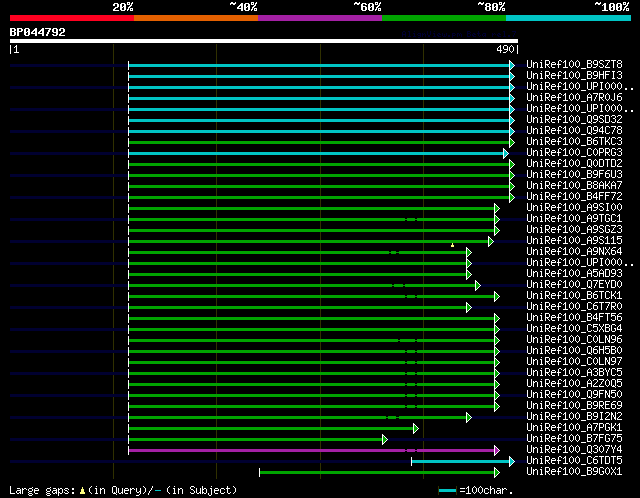Open the UniRef100_Q9SD32 hit label
This screenshot has height=498, width=640.
(x=574, y=120)
